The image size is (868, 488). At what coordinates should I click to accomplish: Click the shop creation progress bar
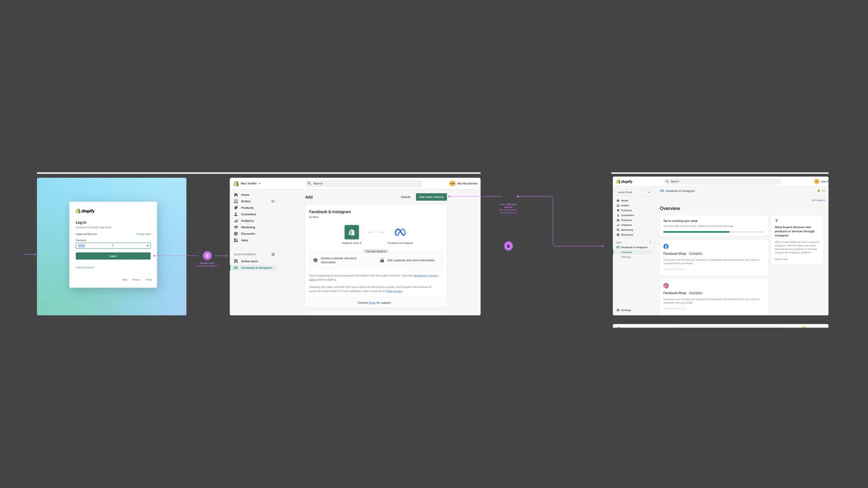713,232
